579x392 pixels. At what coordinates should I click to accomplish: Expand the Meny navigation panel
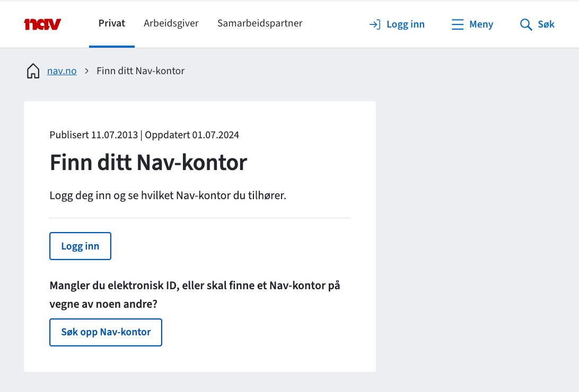pos(471,24)
